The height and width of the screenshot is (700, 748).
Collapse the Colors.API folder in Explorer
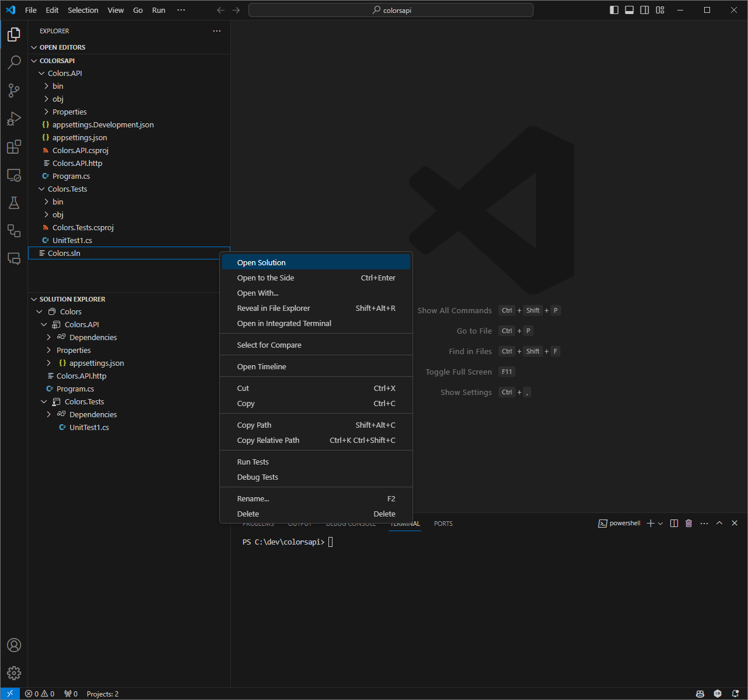tap(41, 74)
